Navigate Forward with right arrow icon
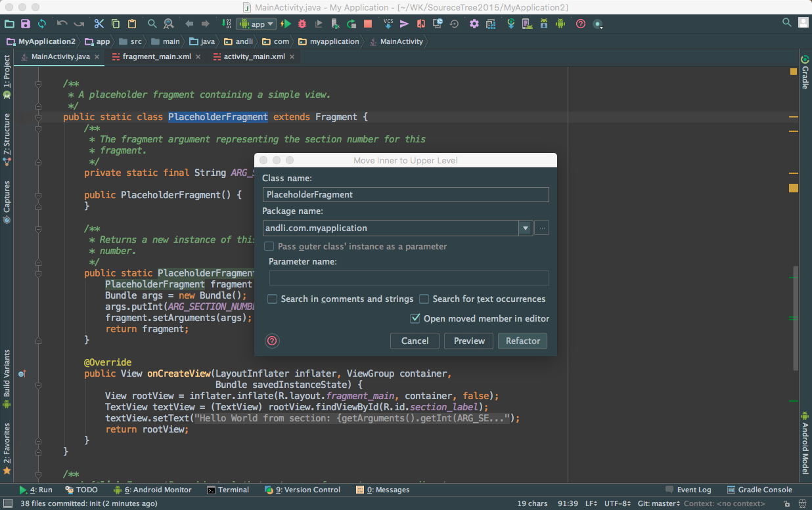 (x=206, y=24)
